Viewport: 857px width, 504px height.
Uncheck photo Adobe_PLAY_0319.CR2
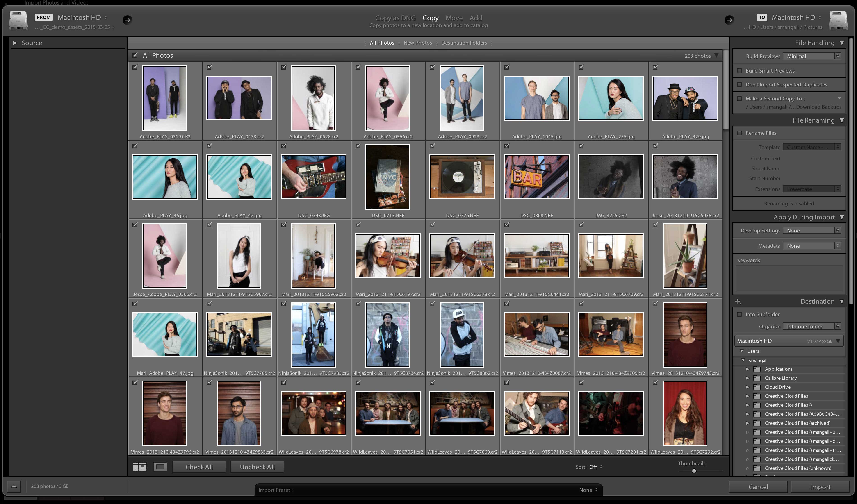pyautogui.click(x=135, y=67)
